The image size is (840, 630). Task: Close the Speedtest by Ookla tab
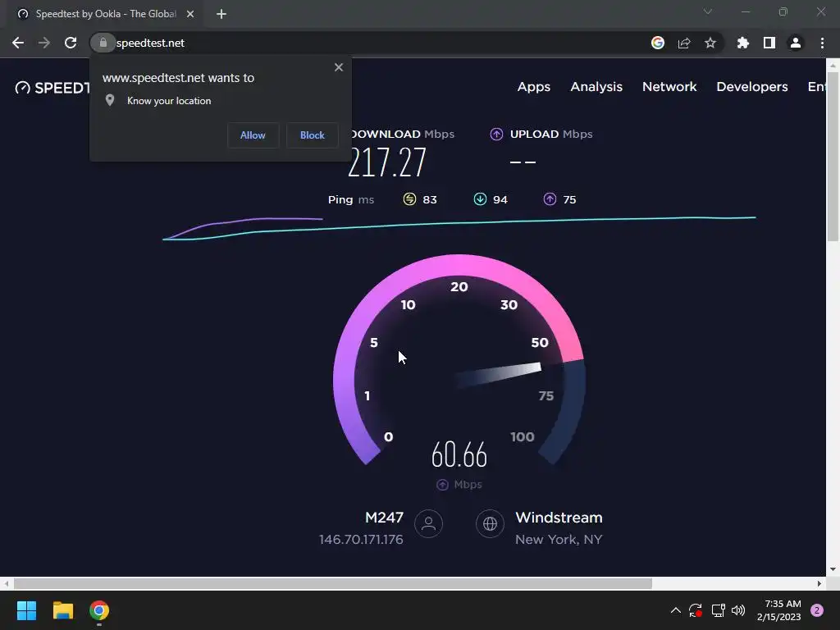(x=190, y=14)
